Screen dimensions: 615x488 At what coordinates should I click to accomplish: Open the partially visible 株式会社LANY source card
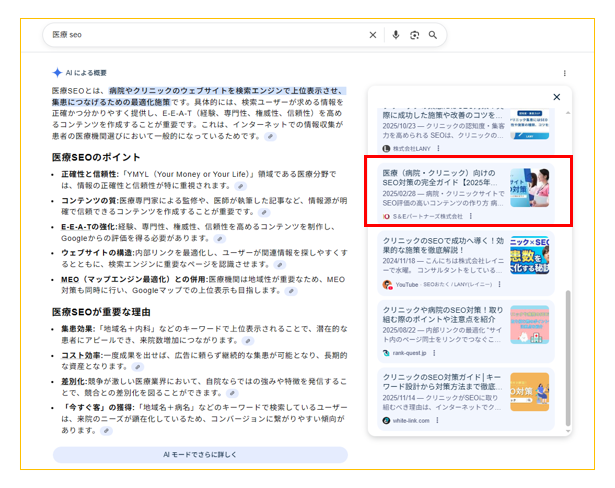466,131
